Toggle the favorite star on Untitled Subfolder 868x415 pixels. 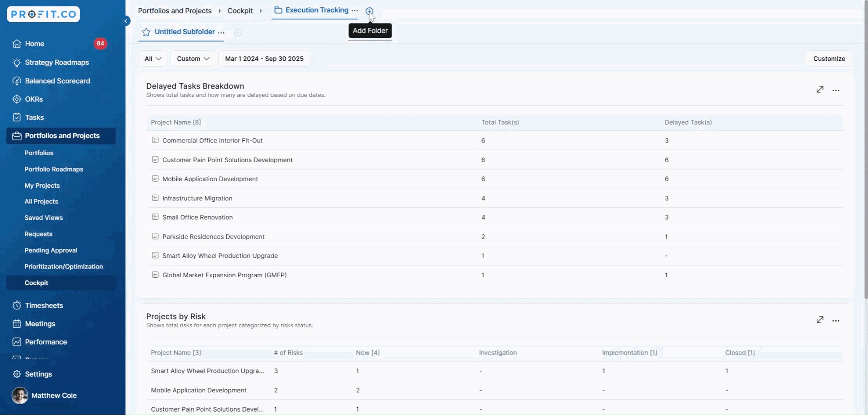[145, 31]
